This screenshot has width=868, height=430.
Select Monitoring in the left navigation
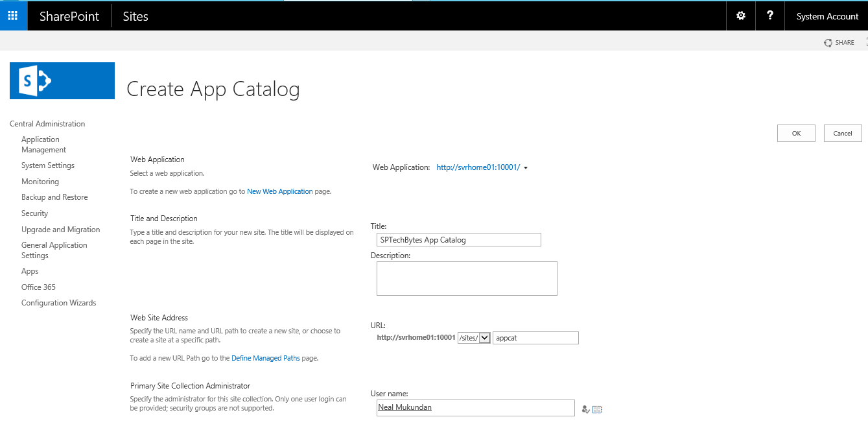[x=40, y=182]
